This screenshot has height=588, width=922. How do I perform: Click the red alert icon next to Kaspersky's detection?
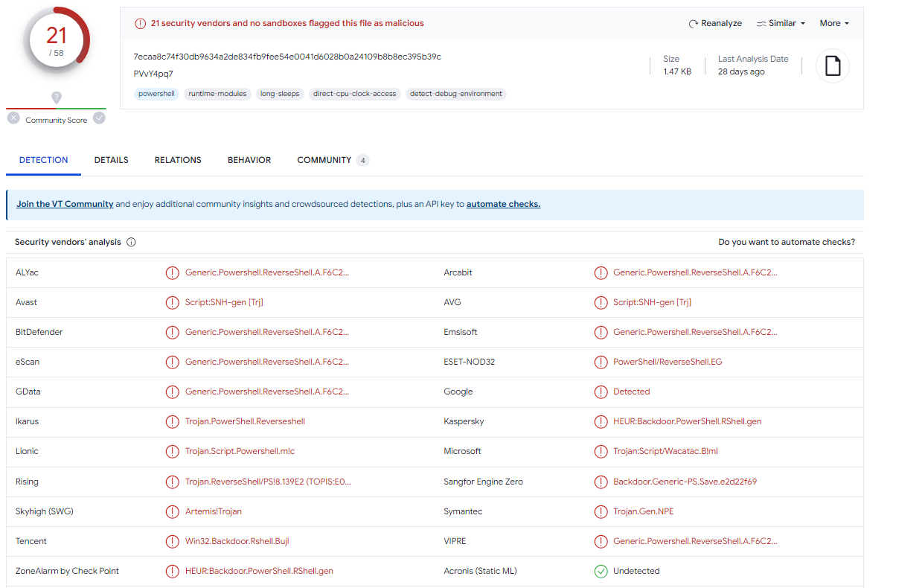[601, 421]
